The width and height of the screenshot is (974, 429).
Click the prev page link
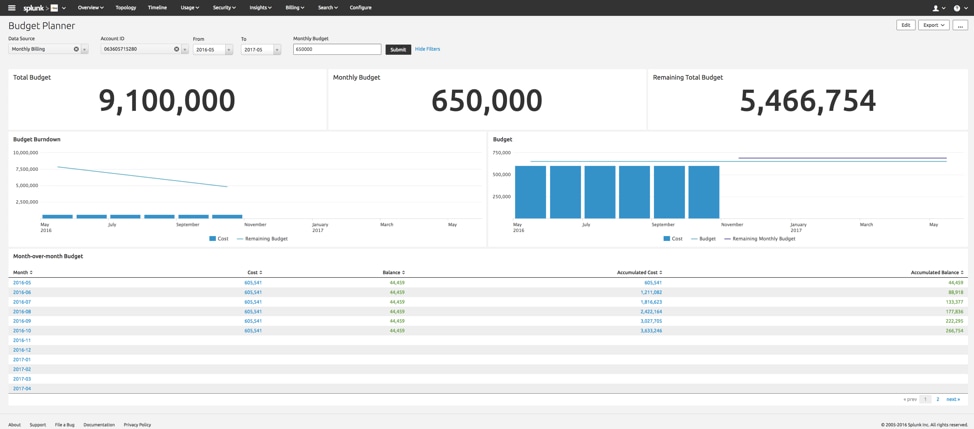(x=909, y=399)
